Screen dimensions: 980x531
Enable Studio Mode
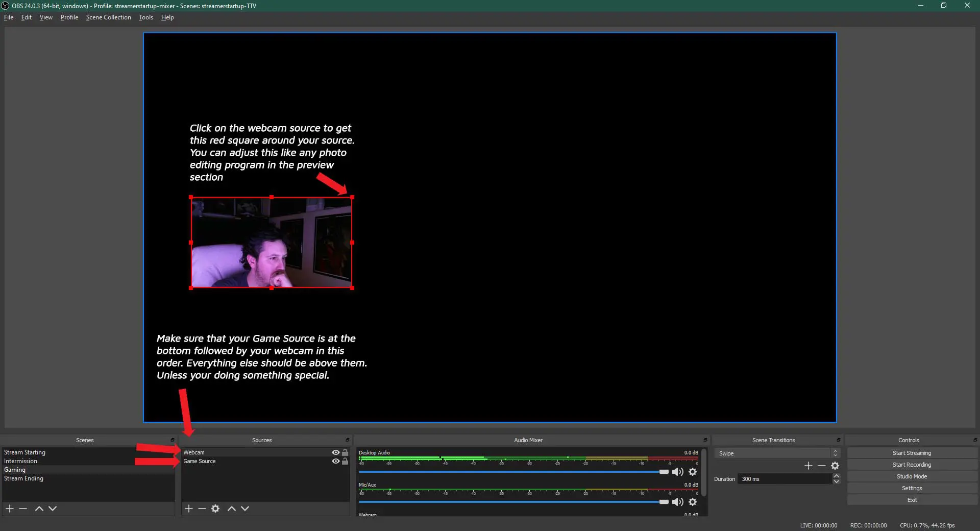click(x=912, y=476)
